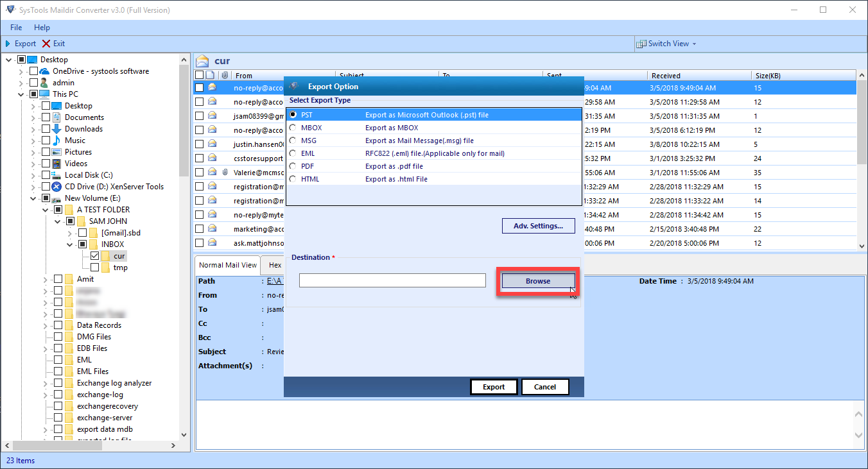Expand the [Gmail].sbd node

pyautogui.click(x=70, y=233)
